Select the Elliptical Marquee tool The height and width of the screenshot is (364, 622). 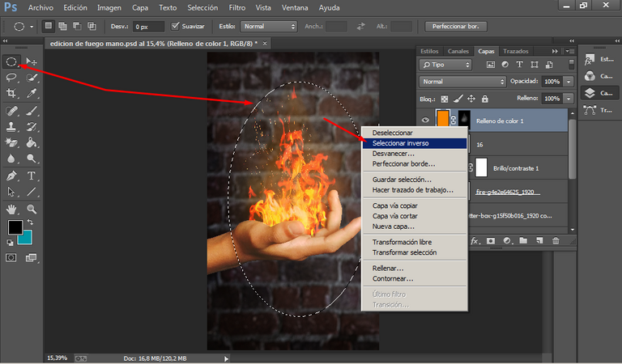(x=11, y=61)
